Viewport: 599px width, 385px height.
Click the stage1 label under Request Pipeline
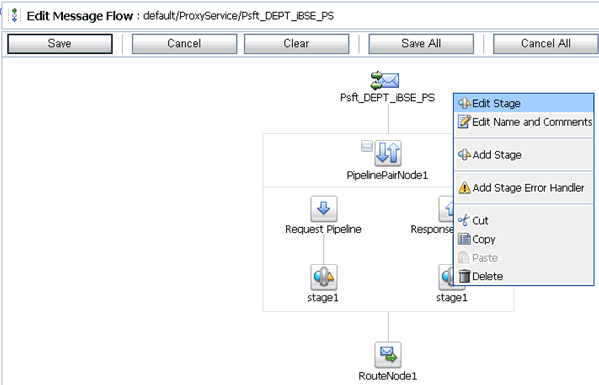(323, 298)
